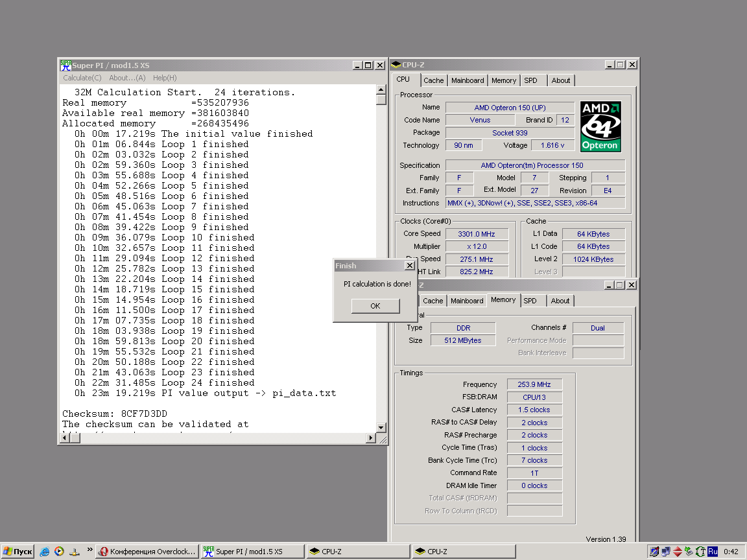
Task: Switch to the Opera Конференция Overclock taskbar button
Action: pyautogui.click(x=147, y=552)
